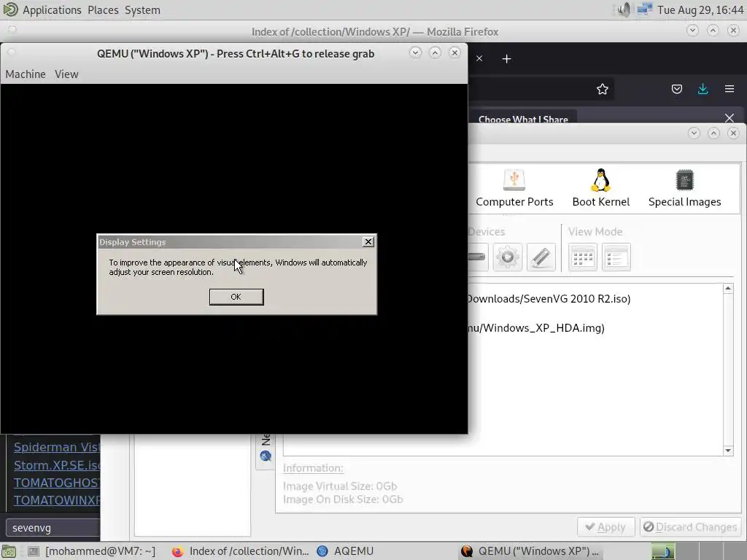
Task: Click Discard Changes in AQEMU
Action: tap(690, 527)
